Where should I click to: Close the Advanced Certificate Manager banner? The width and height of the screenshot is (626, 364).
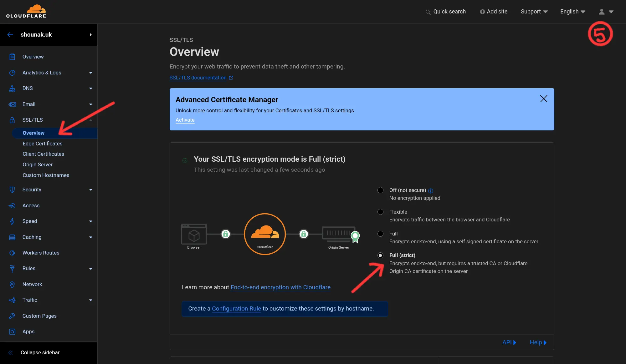[544, 99]
